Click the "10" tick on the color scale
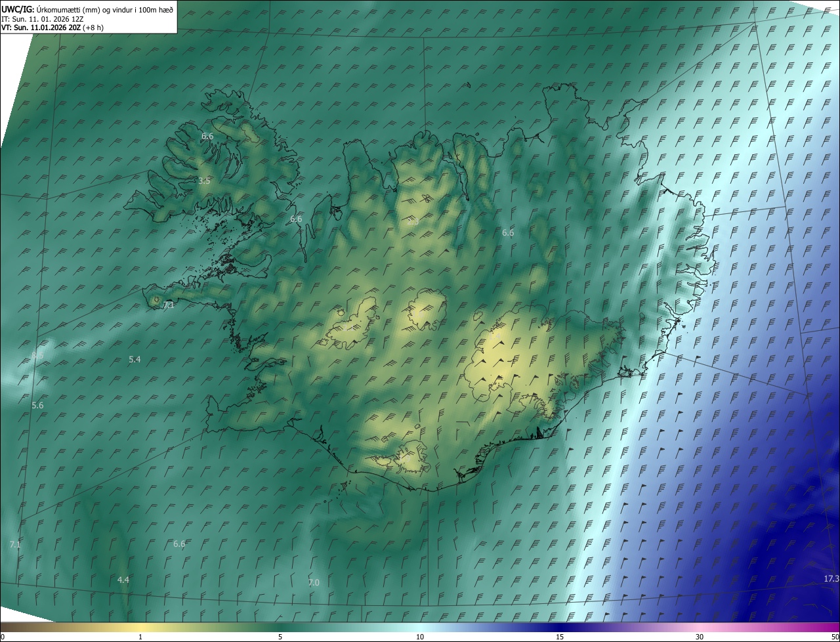840x642 pixels. tap(420, 637)
